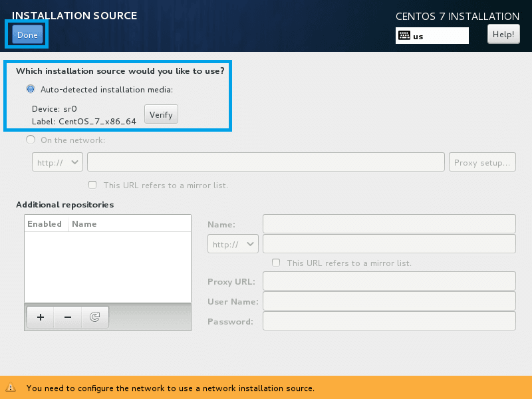The width and height of the screenshot is (532, 399).
Task: Open repository protocol http:// dropdown
Action: coord(233,244)
